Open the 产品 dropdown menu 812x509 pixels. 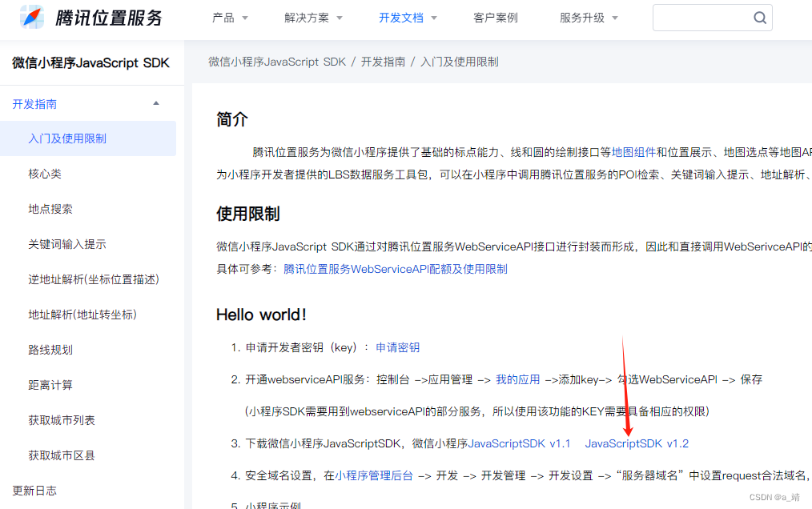[x=230, y=18]
